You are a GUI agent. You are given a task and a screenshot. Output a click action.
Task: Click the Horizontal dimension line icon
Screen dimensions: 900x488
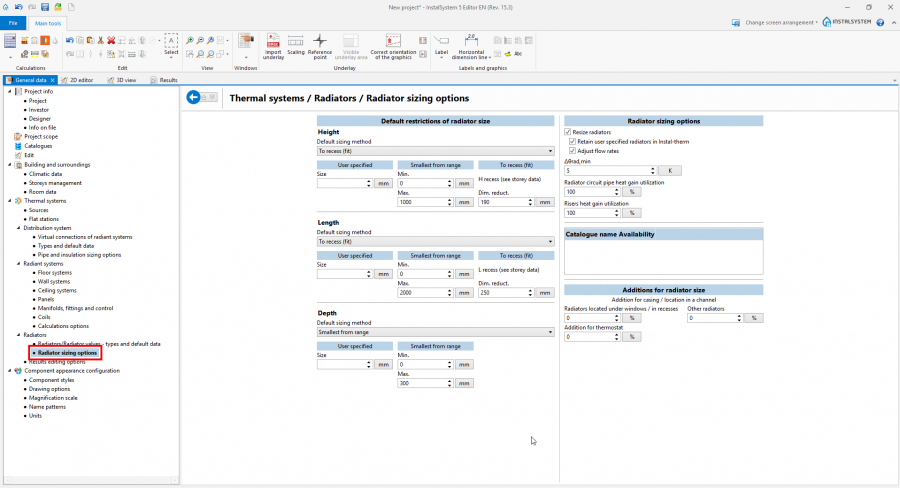(471, 42)
